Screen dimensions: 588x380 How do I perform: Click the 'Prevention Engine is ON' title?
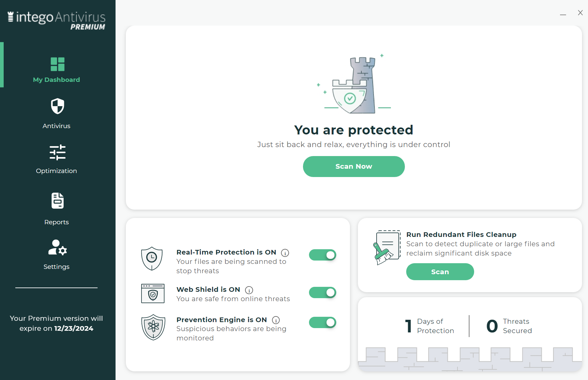[222, 320]
